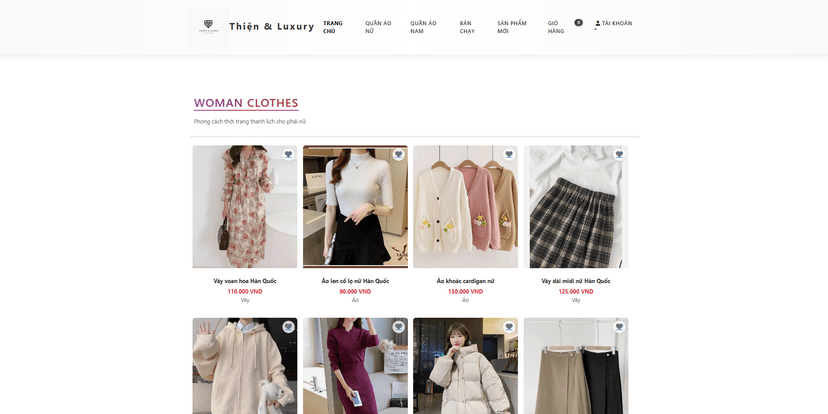
Task: Click hanging tan and black skirts image
Action: coord(576,366)
